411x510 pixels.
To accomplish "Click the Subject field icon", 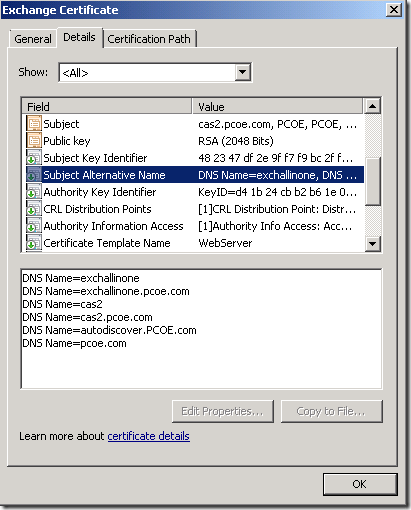I will click(x=34, y=124).
